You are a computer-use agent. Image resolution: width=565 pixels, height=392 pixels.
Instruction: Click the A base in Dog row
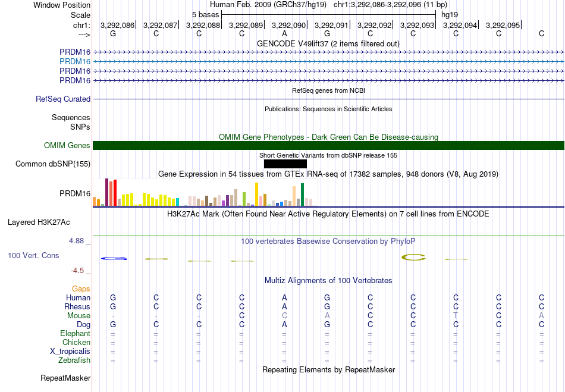284,325
